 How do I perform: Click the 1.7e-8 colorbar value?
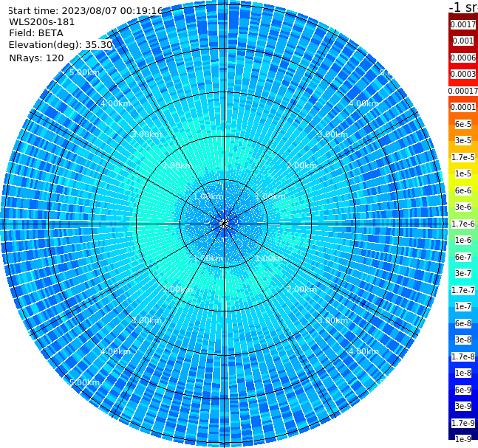[463, 356]
